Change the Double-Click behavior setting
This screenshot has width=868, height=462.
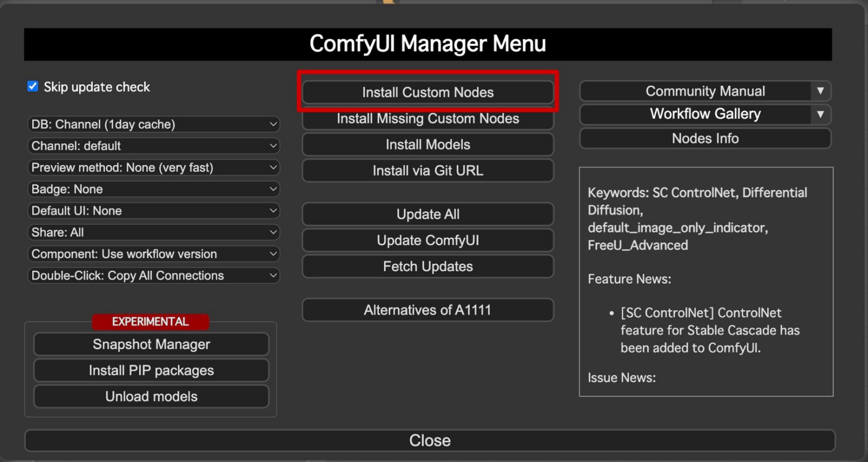point(154,276)
